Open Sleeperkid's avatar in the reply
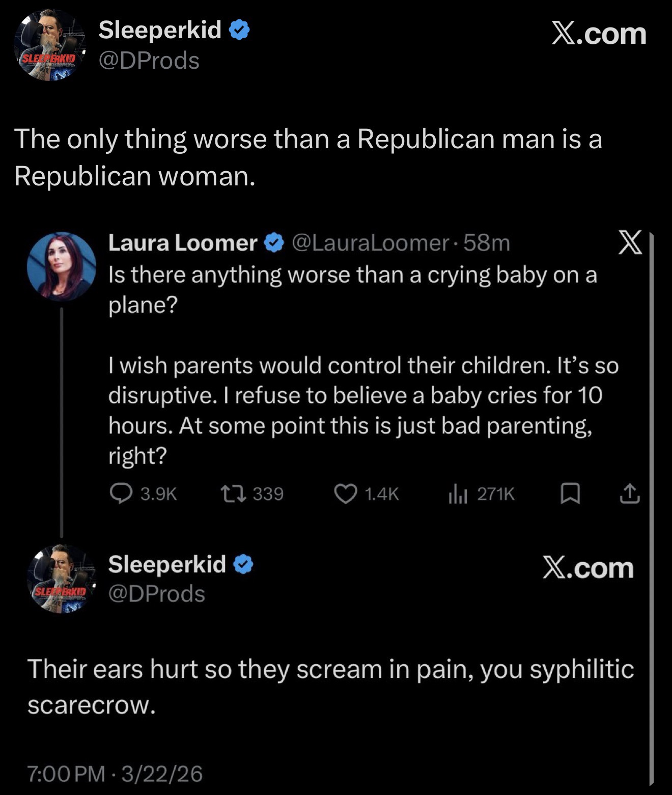The height and width of the screenshot is (795, 672). 61,579
